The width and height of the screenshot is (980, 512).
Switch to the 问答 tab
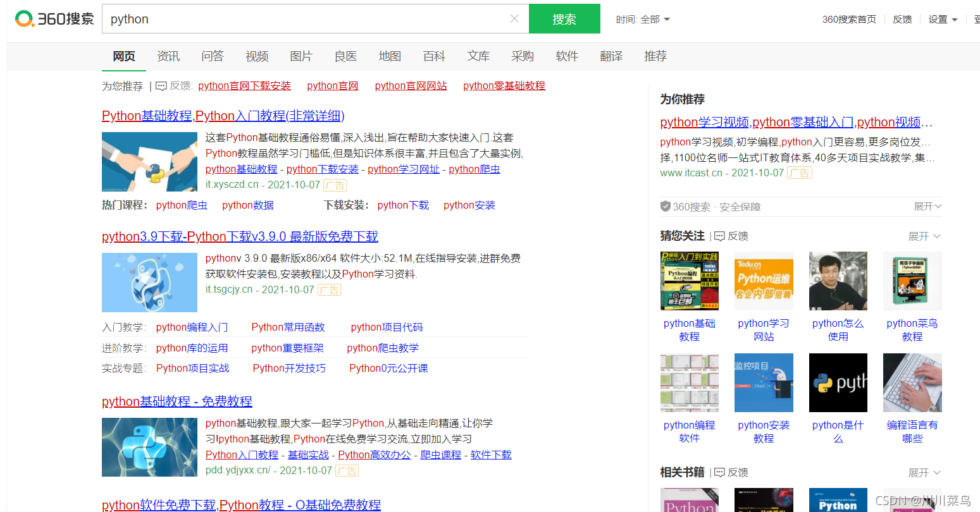[213, 56]
